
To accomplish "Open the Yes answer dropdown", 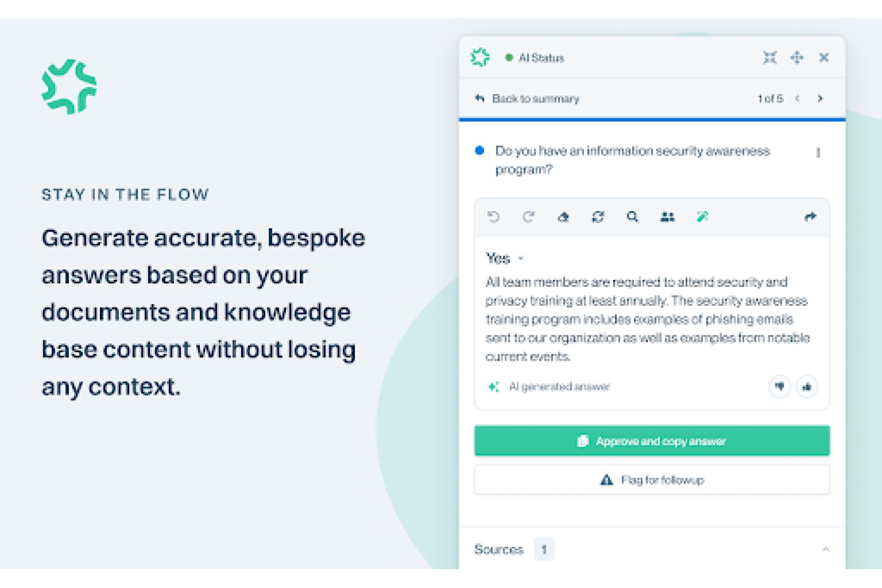I will (x=521, y=259).
